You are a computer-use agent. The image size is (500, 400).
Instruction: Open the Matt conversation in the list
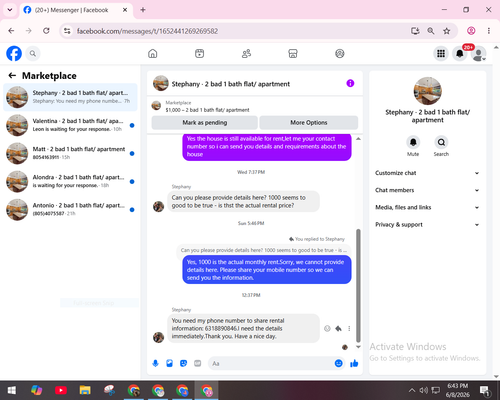point(70,153)
